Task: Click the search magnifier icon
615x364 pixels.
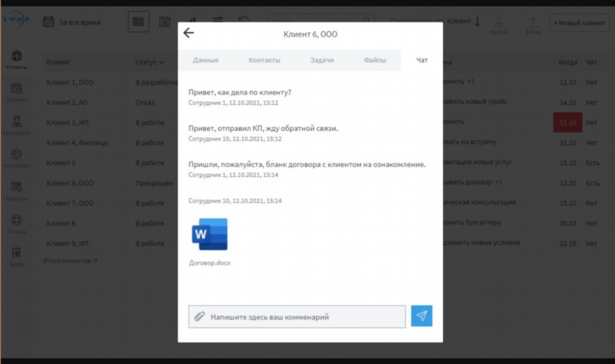Action: (x=366, y=20)
